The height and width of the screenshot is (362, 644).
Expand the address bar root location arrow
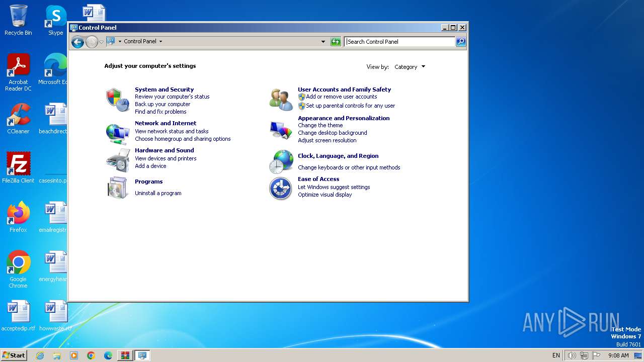120,42
